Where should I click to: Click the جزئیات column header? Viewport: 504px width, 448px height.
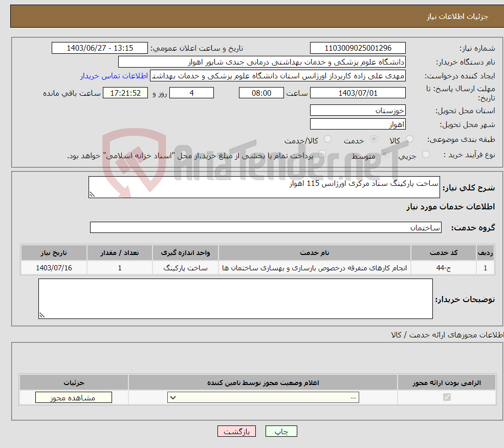click(x=74, y=382)
